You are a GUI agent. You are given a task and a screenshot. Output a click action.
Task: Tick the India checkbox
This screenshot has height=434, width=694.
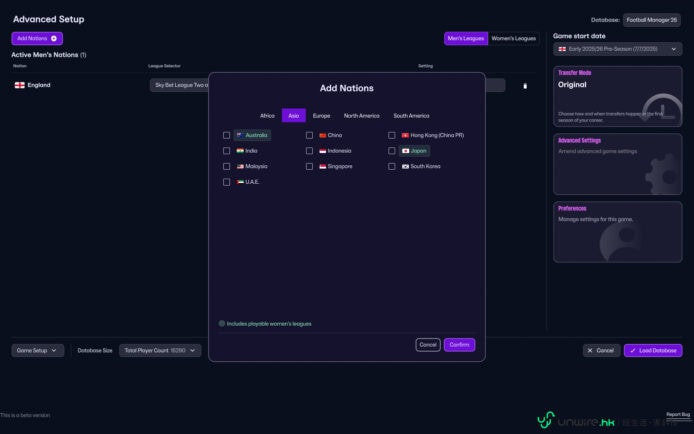point(227,151)
